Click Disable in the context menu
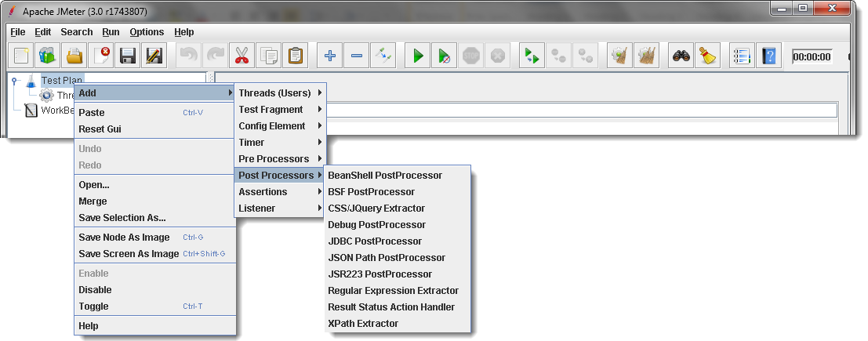The height and width of the screenshot is (341, 868). click(x=155, y=290)
